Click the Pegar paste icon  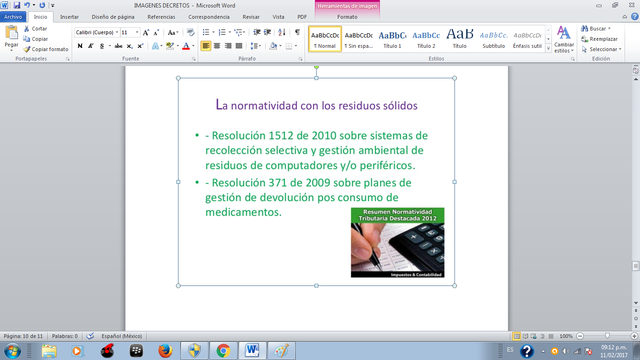(11, 33)
